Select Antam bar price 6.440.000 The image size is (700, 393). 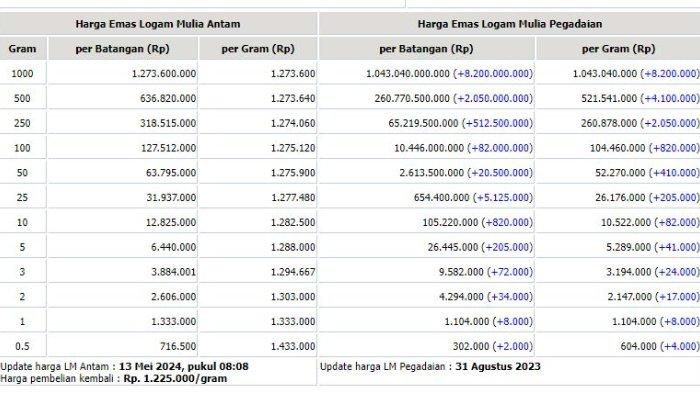pos(174,247)
